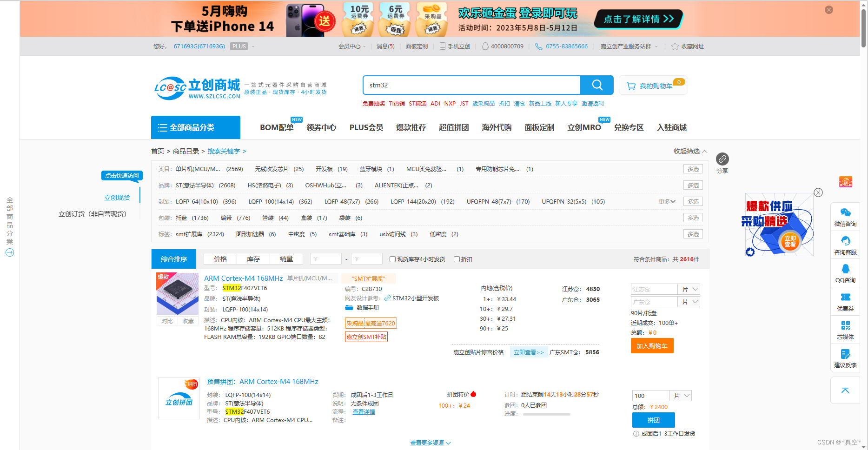Click the share link icon

(722, 159)
